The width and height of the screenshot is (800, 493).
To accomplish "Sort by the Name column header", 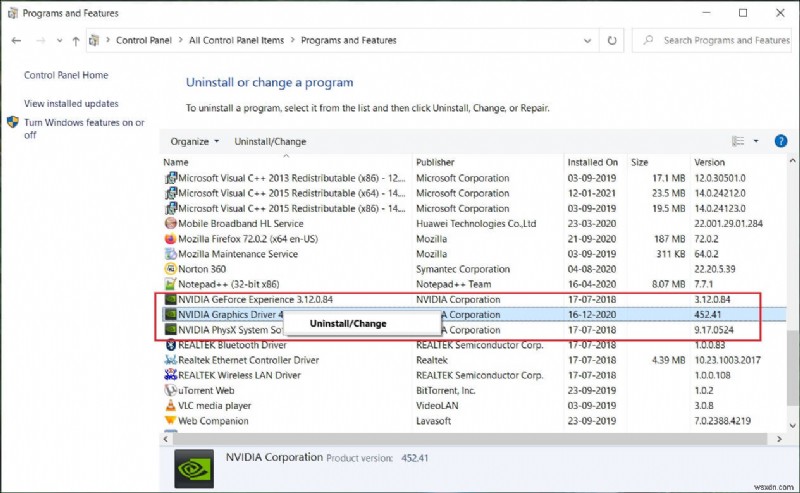I will (176, 162).
